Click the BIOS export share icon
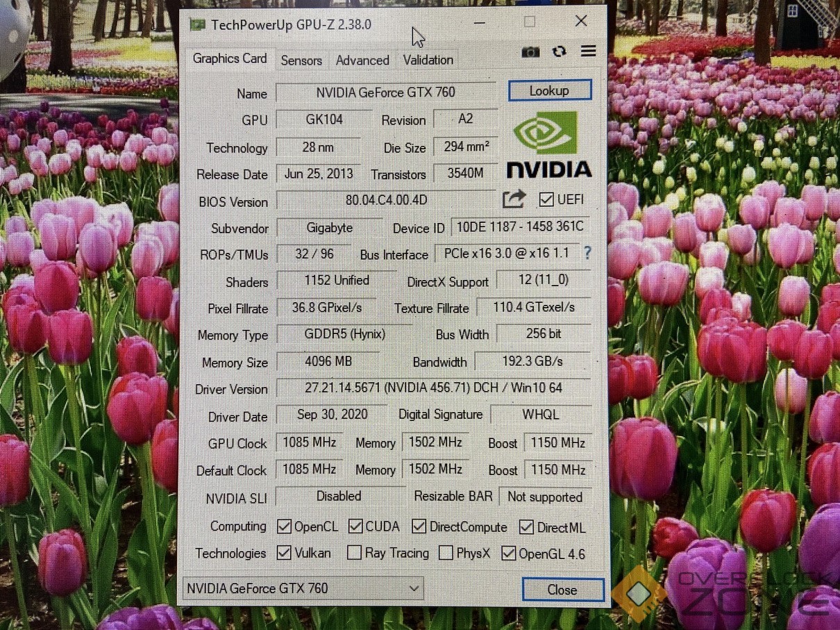The image size is (840, 630). (514, 199)
